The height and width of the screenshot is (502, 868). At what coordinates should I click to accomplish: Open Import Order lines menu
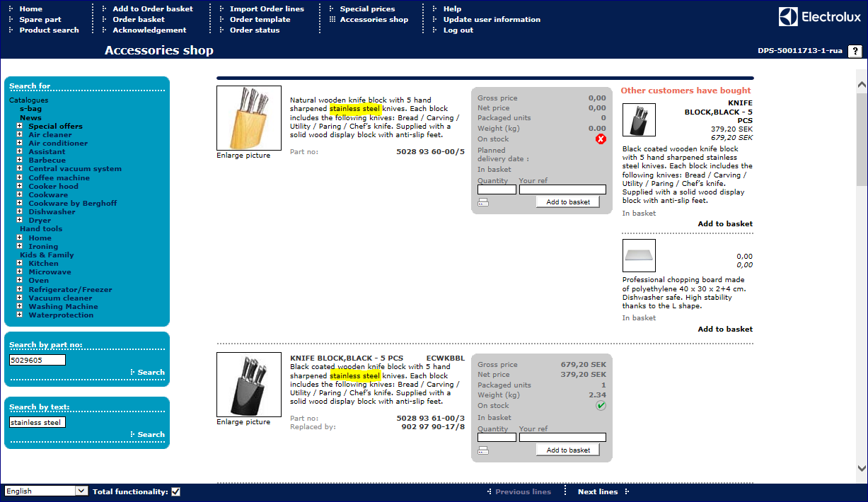coord(267,8)
